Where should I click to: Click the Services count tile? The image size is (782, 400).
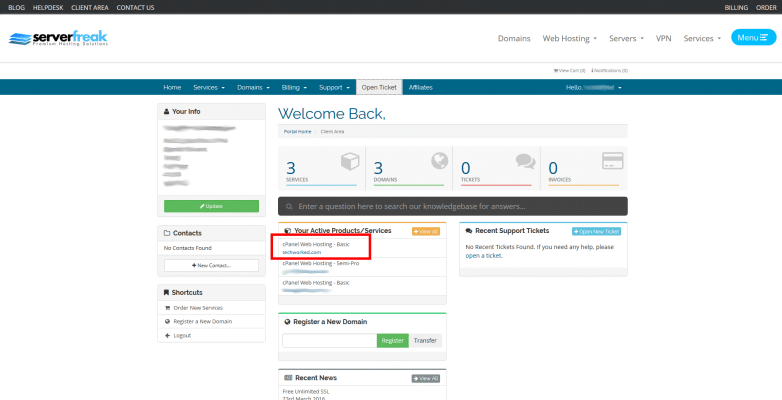coord(322,168)
